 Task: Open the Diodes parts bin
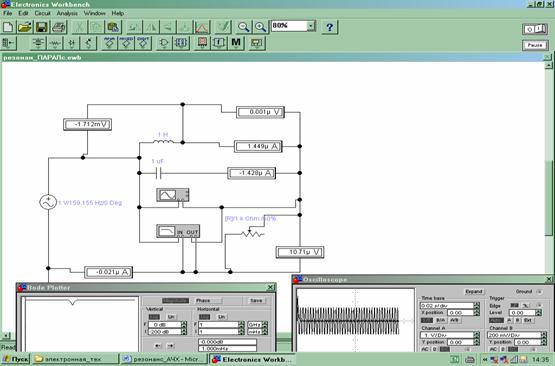click(72, 43)
